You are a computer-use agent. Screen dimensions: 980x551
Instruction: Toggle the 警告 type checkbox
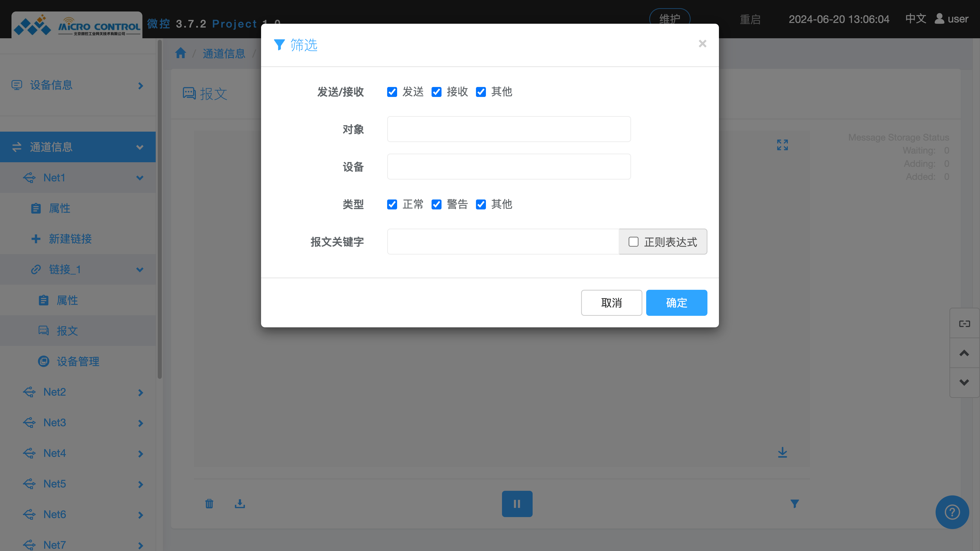click(436, 205)
